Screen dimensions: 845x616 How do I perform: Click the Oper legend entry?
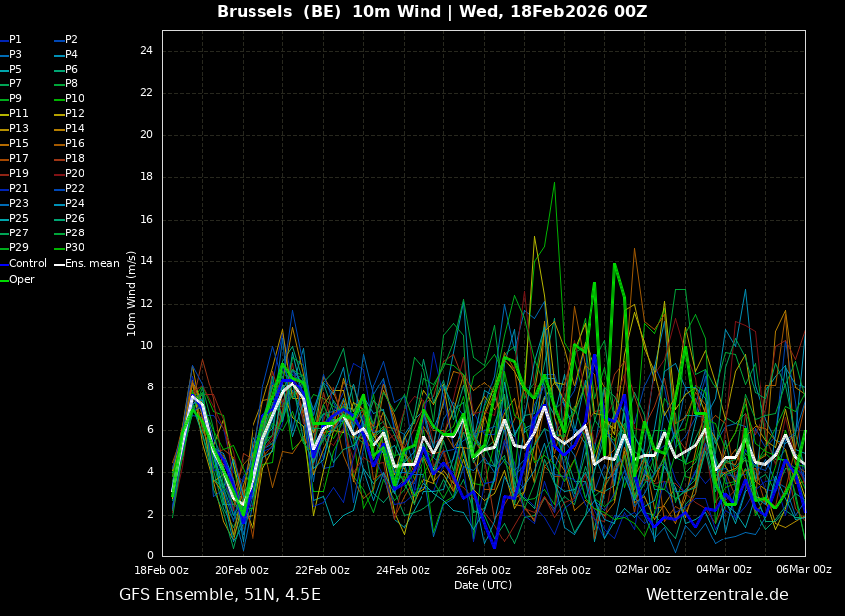[x=22, y=280]
